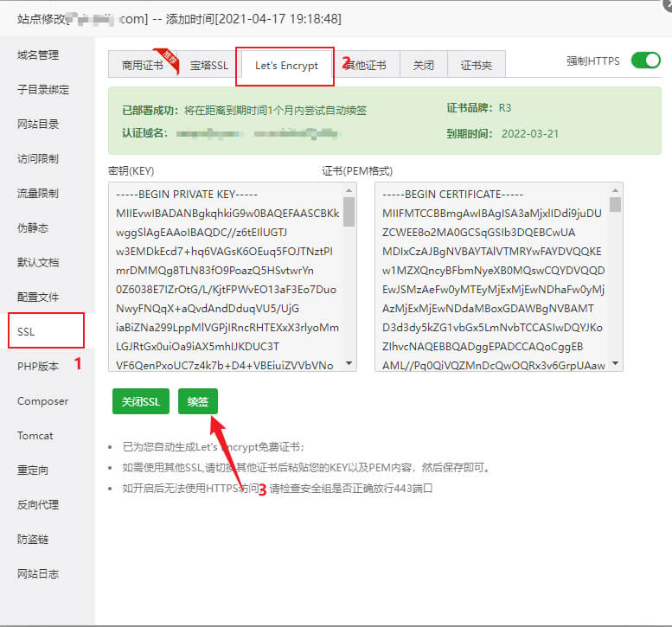Image resolution: width=672 pixels, height=627 pixels.
Task: Select the Let's Encrypt tab
Action: tap(285, 66)
